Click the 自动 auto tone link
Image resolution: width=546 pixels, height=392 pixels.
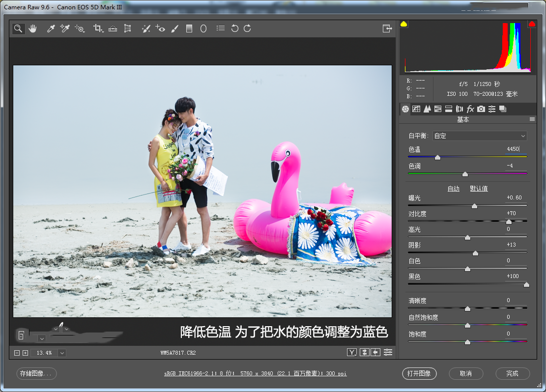[x=454, y=189]
